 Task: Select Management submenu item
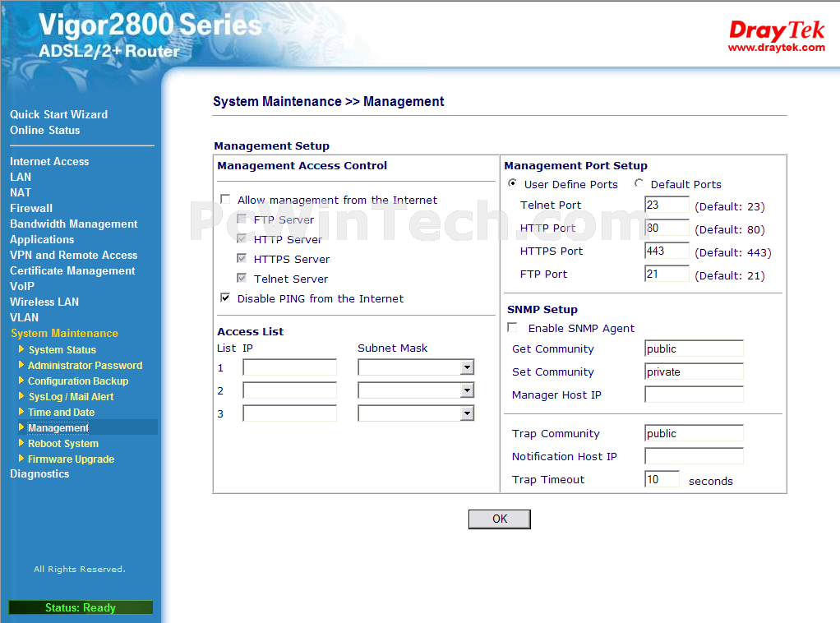[58, 427]
